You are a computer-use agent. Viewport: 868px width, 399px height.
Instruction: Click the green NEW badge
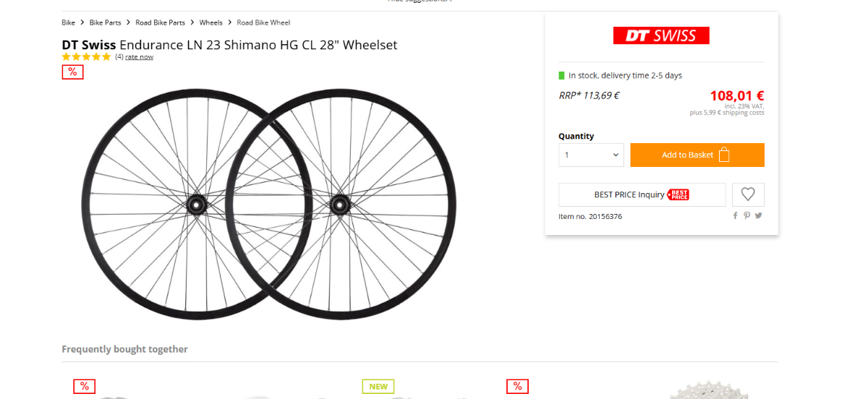coord(378,386)
